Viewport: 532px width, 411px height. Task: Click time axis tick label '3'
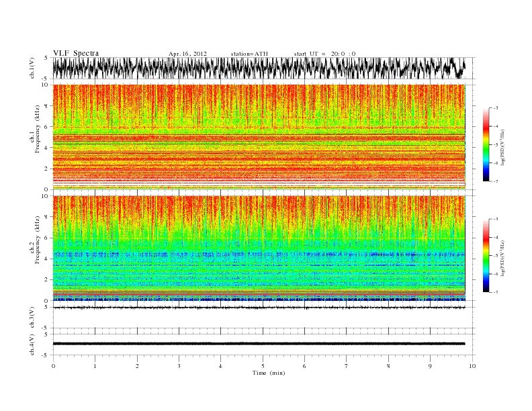tap(179, 366)
